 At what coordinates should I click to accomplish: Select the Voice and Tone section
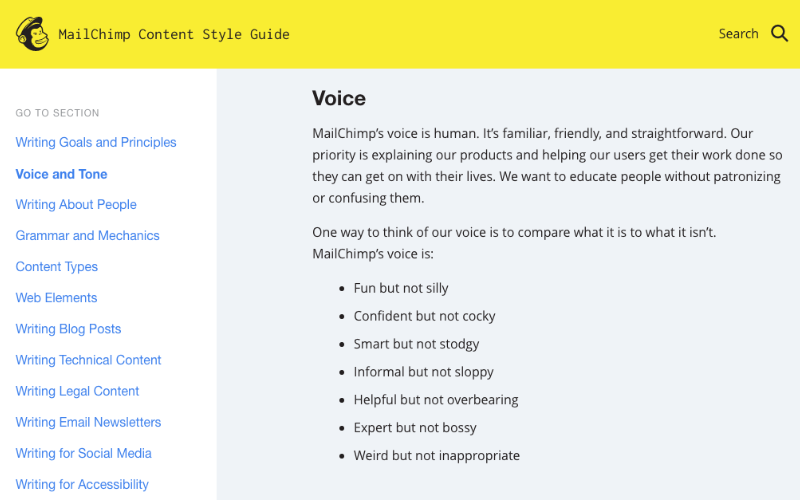click(x=61, y=174)
